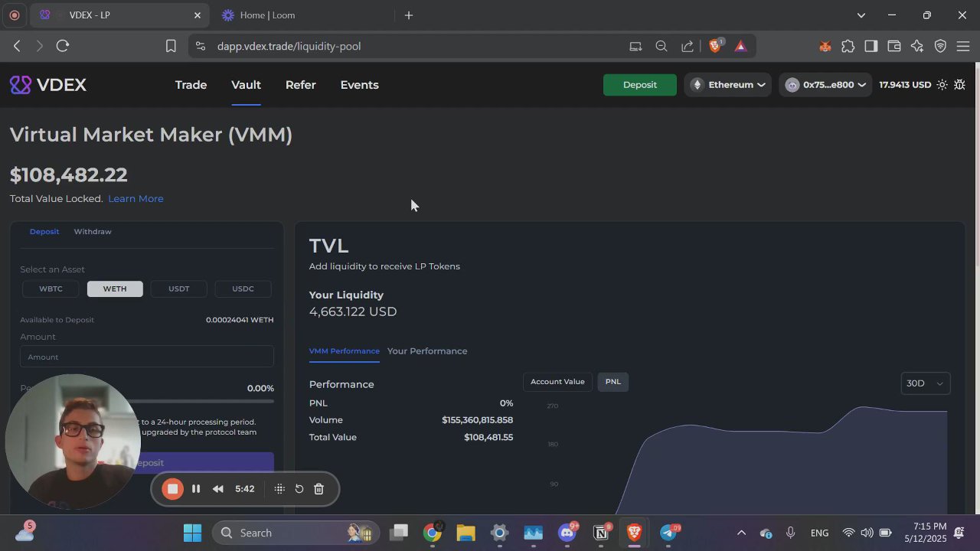Select the WETH asset
This screenshot has width=980, height=551.
click(x=115, y=289)
